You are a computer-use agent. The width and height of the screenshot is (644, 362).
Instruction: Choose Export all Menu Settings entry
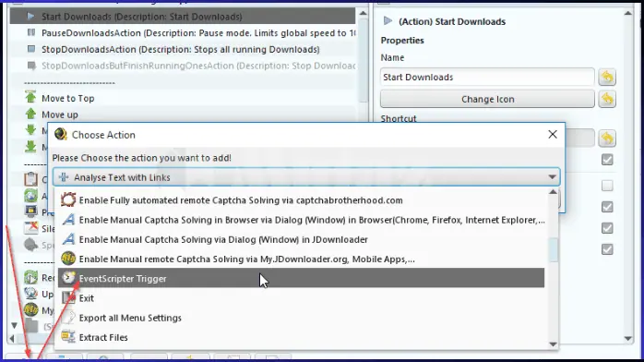coord(301,318)
